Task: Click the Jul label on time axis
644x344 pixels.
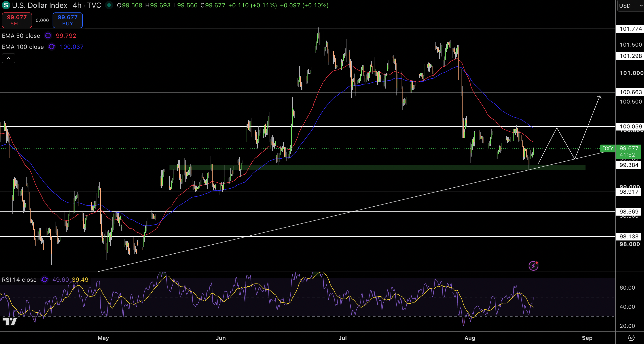Action: coord(343,338)
